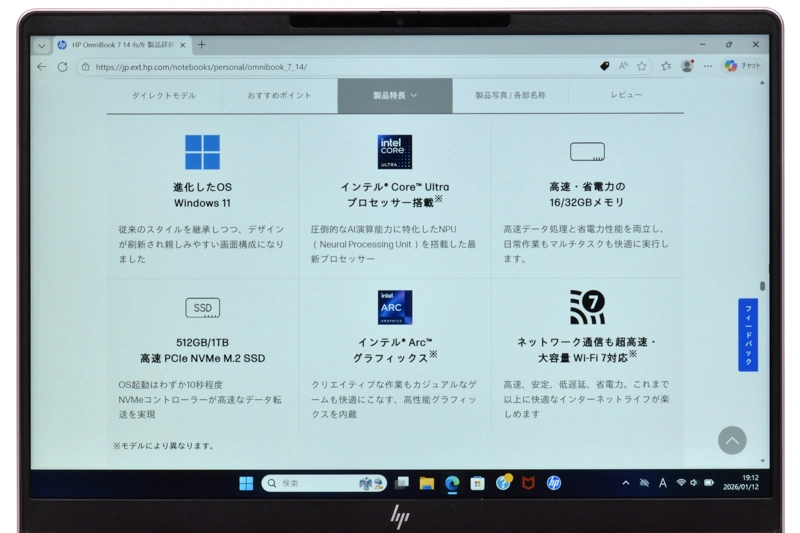
Task: Switch to 製品写真 / 各部名称 tab
Action: pos(510,95)
